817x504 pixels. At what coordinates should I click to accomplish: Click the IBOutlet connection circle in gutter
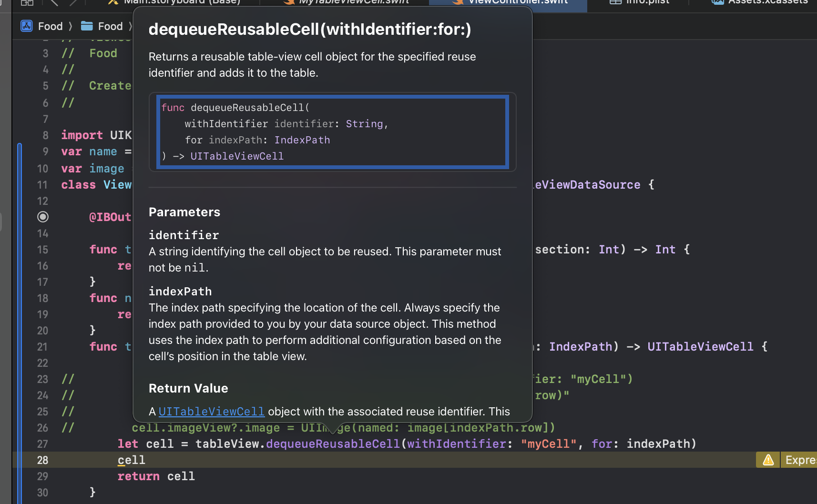pos(43,217)
